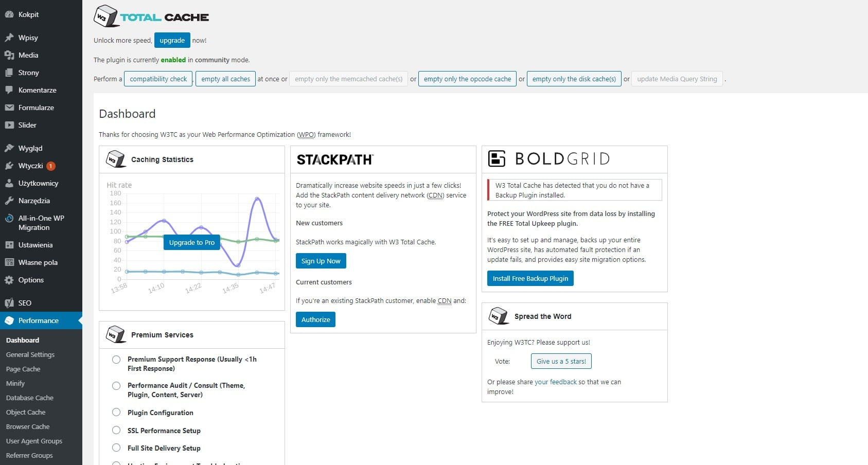The image size is (868, 465).
Task: Select Premium Support Response radio button
Action: (x=116, y=360)
